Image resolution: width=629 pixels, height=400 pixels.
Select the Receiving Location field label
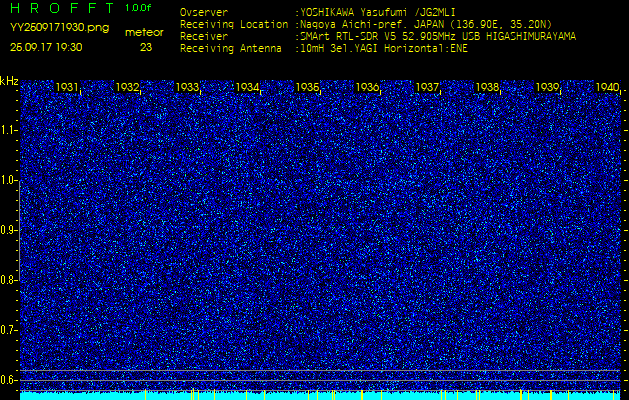pyautogui.click(x=234, y=24)
